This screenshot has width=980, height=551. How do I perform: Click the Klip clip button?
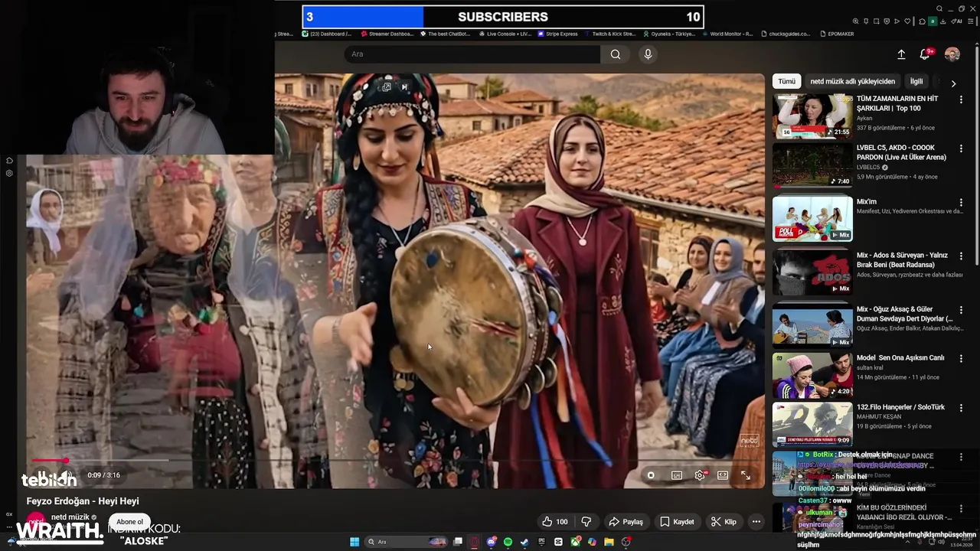tap(724, 522)
